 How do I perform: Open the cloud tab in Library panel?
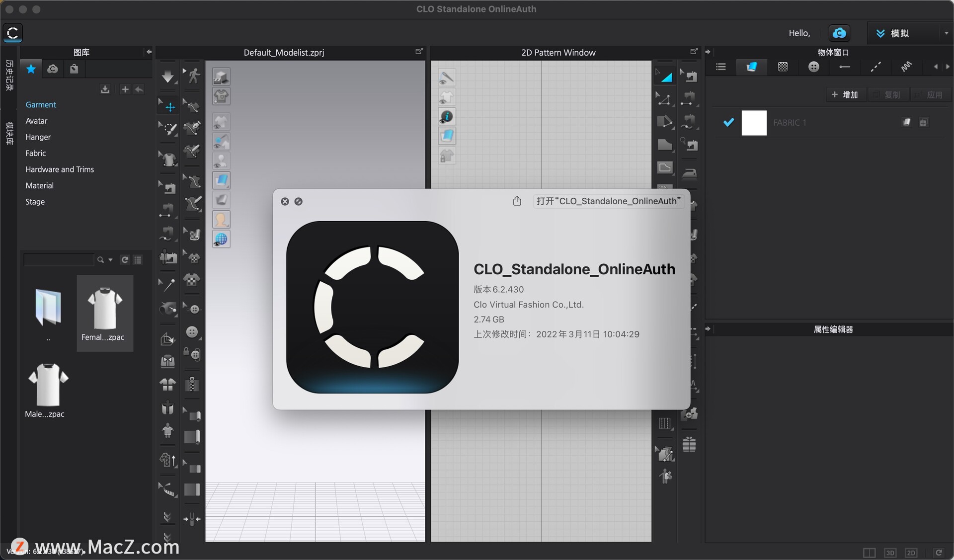click(x=53, y=69)
